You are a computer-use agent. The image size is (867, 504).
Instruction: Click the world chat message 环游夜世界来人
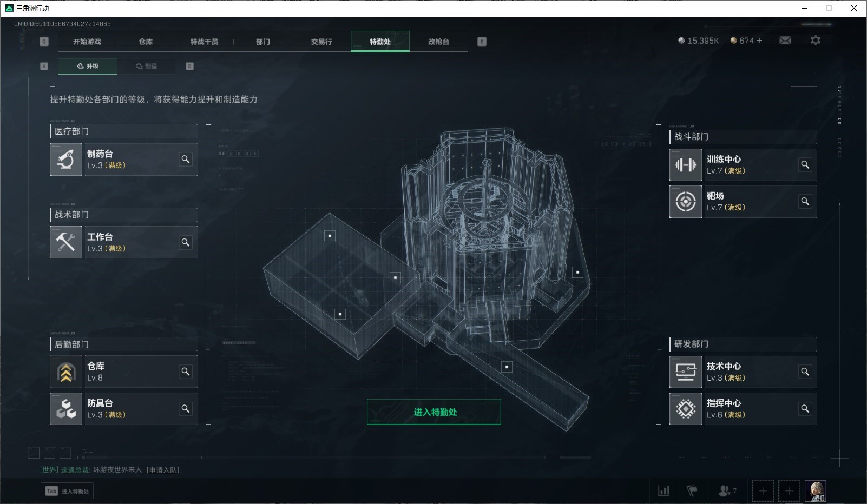click(x=117, y=470)
